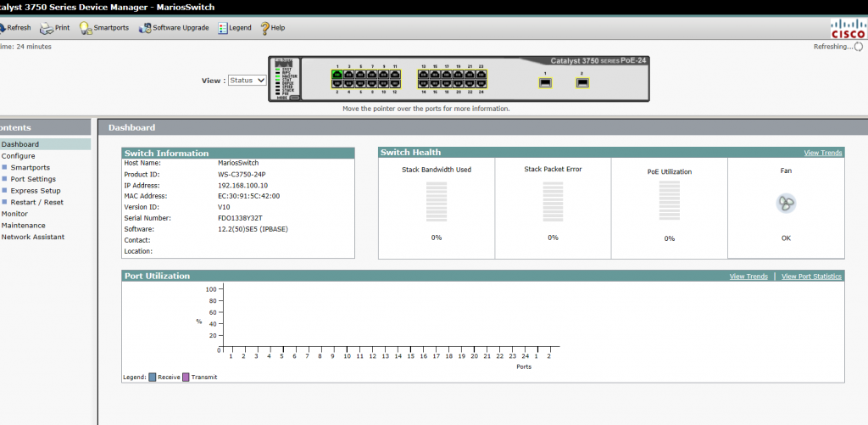Click IP address 192.168.100.10
The width and height of the screenshot is (868, 425).
[243, 186]
